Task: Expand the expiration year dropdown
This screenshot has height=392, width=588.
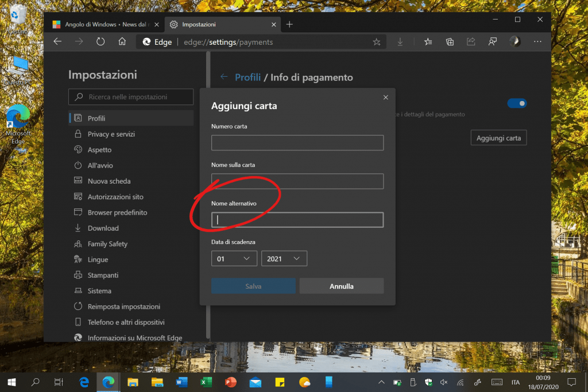Action: [284, 259]
